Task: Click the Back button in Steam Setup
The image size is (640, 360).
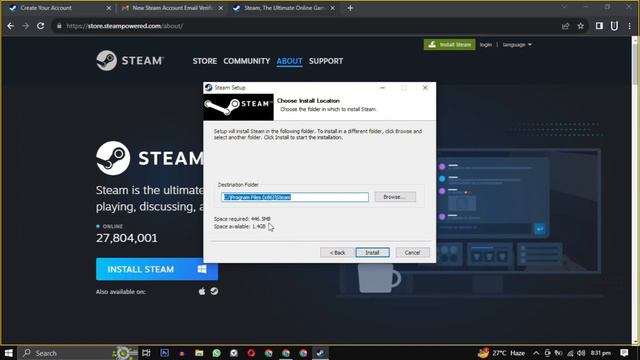Action: click(x=337, y=253)
